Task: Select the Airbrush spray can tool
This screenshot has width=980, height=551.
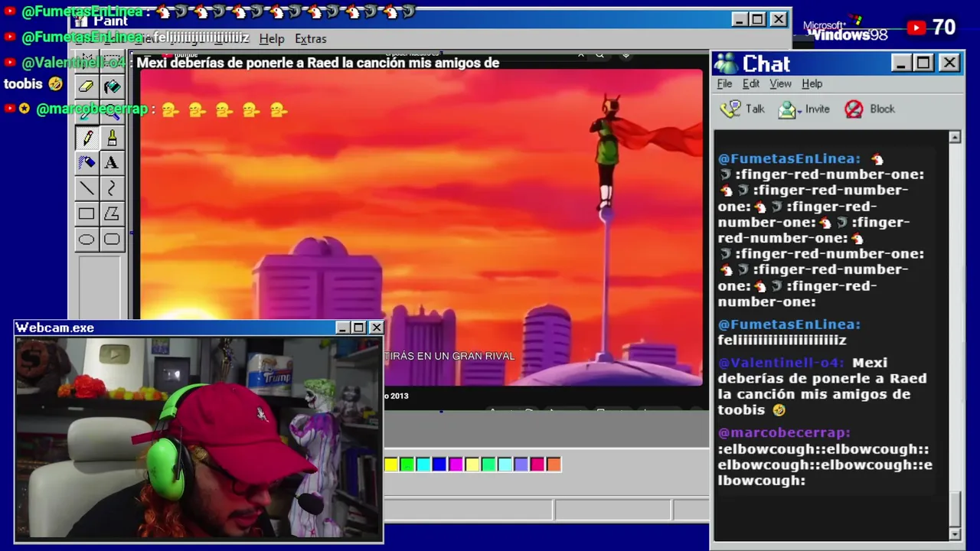Action: [x=87, y=163]
